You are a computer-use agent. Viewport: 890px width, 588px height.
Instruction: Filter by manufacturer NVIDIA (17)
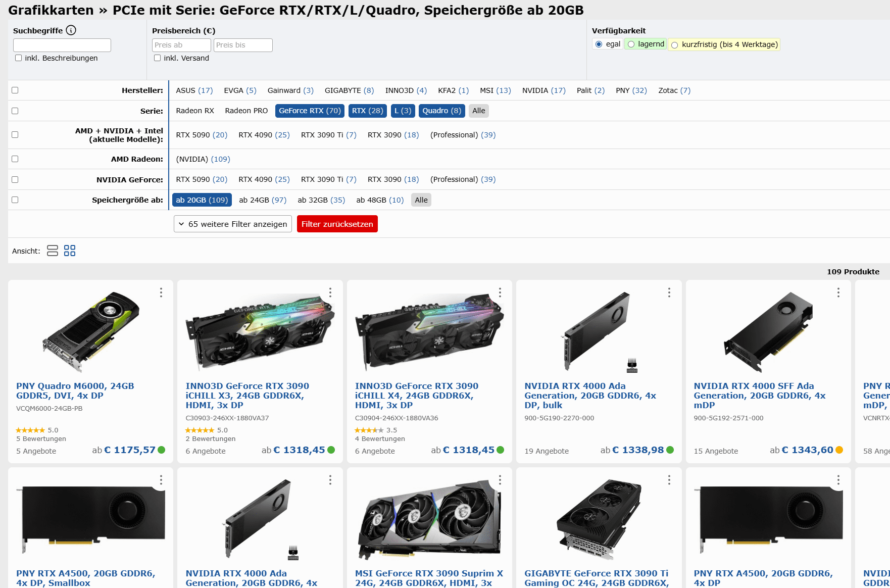pos(544,90)
